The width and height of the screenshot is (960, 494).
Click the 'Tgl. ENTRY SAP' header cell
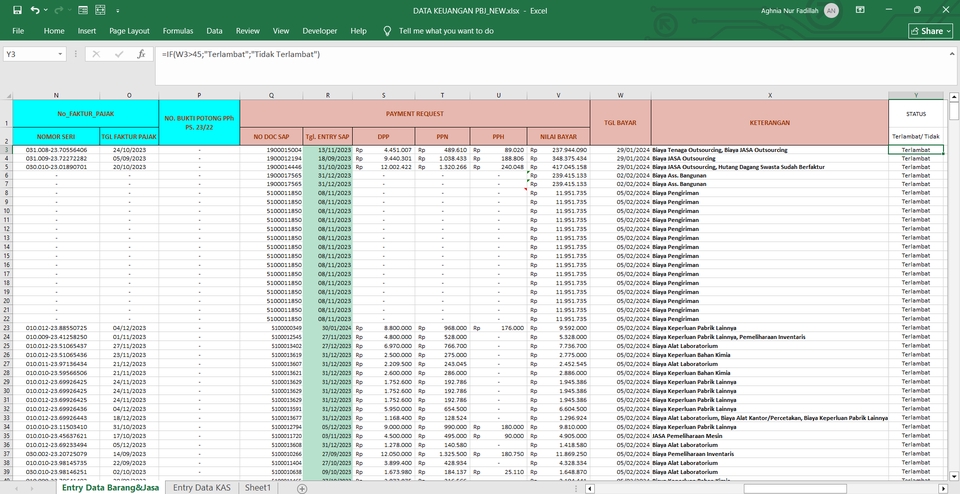pos(328,137)
